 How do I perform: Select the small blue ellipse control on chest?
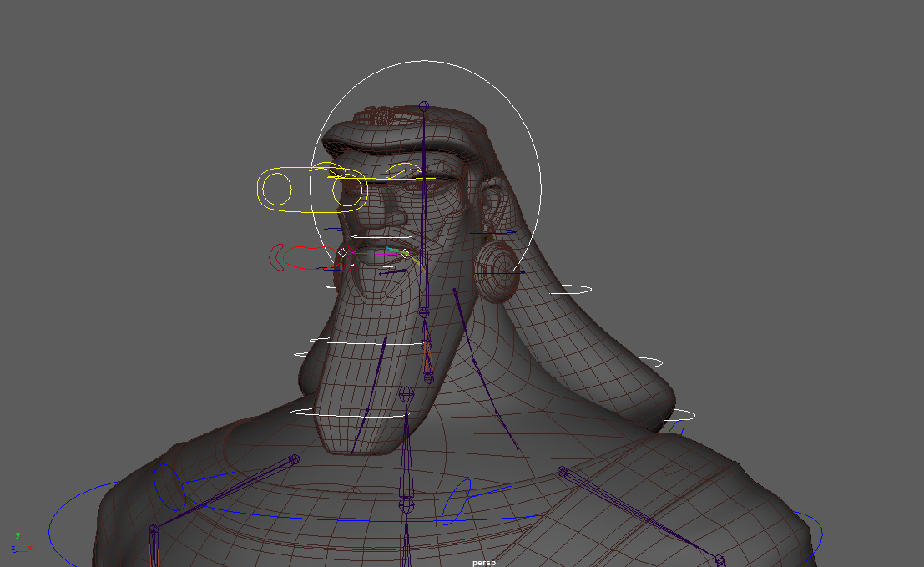(456, 502)
